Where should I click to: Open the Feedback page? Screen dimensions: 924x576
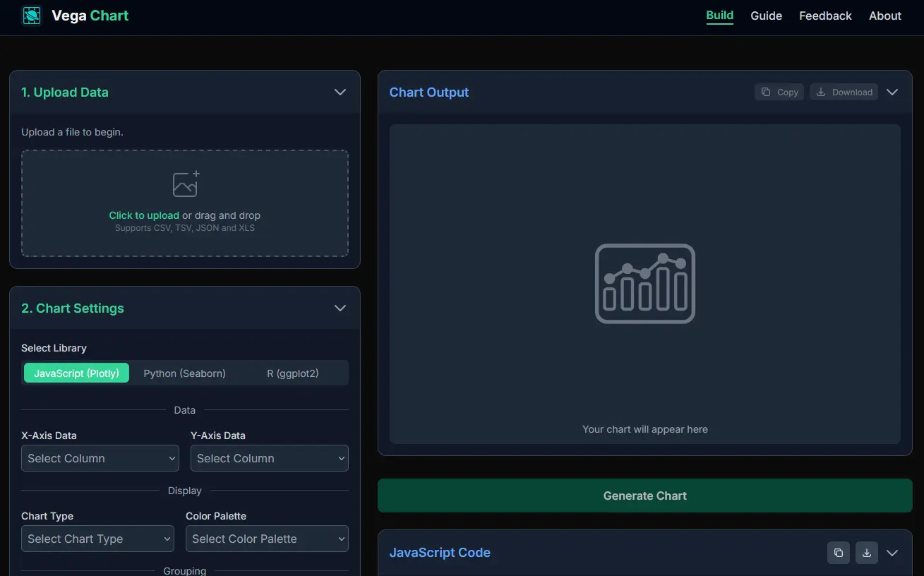(x=824, y=16)
